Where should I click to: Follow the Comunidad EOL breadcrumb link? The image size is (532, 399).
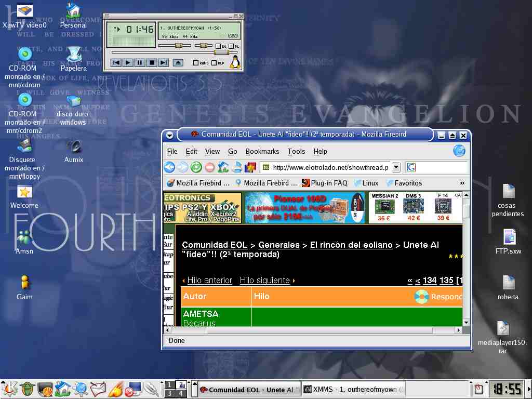215,245
